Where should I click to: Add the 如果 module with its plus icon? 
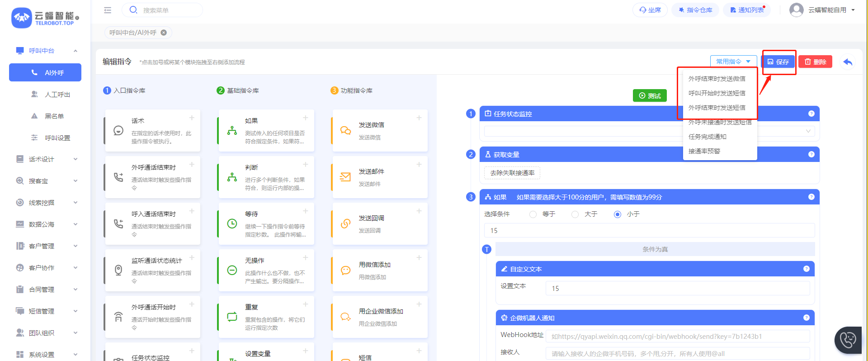[x=306, y=118]
